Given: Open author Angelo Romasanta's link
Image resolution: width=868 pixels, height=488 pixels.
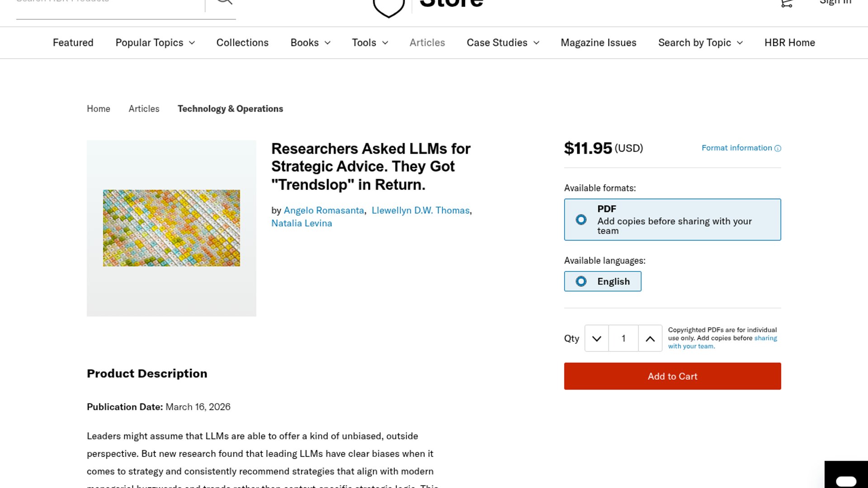Looking at the screenshot, I should tap(324, 210).
